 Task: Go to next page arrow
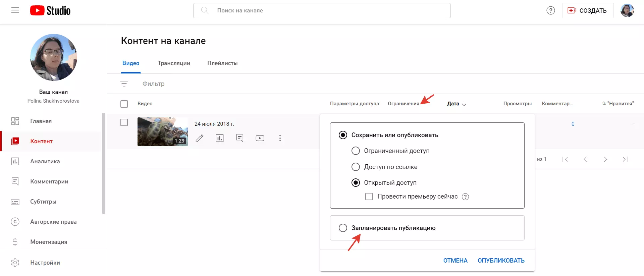tap(605, 159)
